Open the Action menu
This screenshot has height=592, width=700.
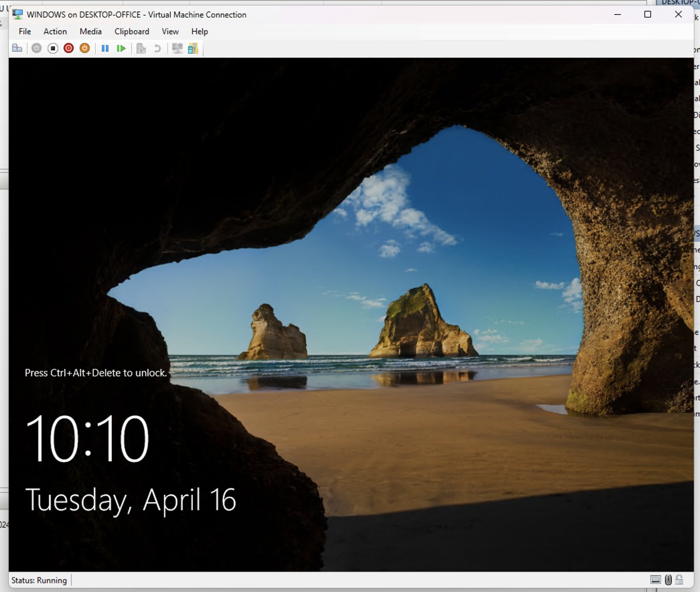tap(55, 31)
